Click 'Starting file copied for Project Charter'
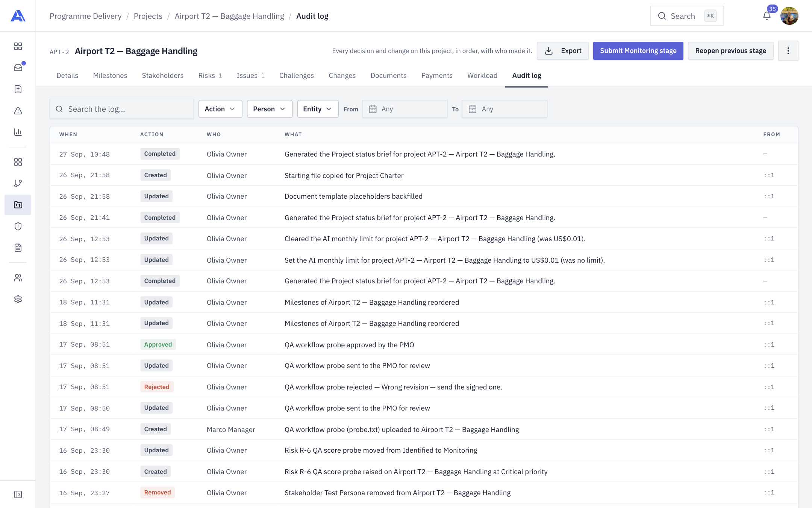This screenshot has width=812, height=508. [344, 175]
